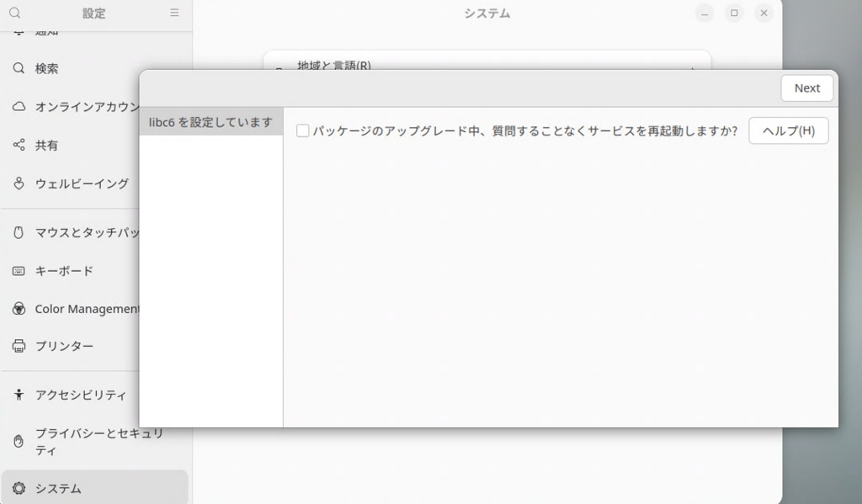The height and width of the screenshot is (504, 862).
Task: Click the search magnifier icon in Settings header
Action: click(x=15, y=13)
